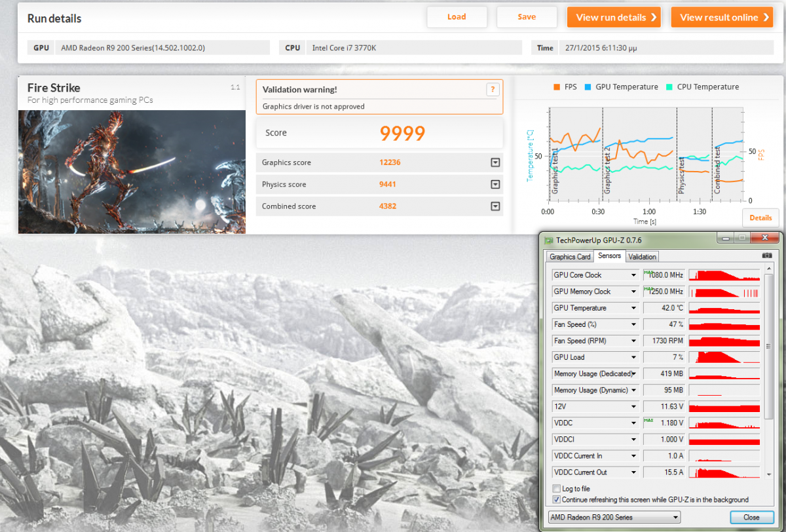Switch to the Validation tab

642,257
